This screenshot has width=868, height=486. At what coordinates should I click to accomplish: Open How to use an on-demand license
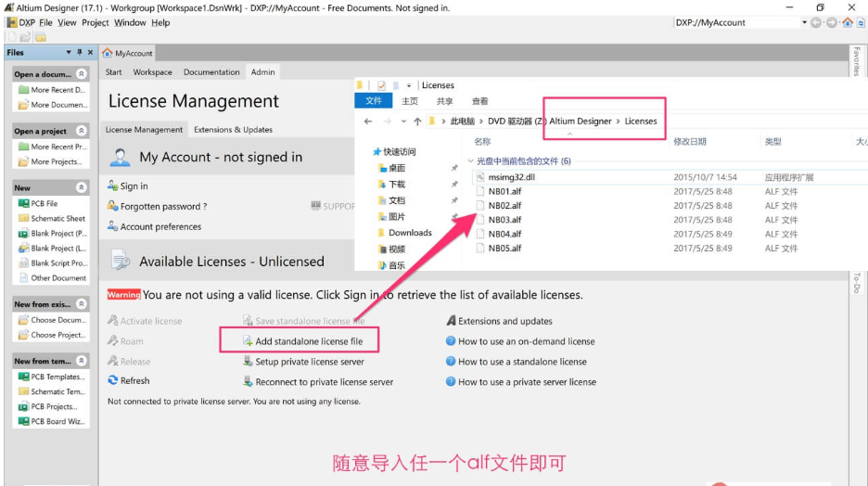click(520, 341)
